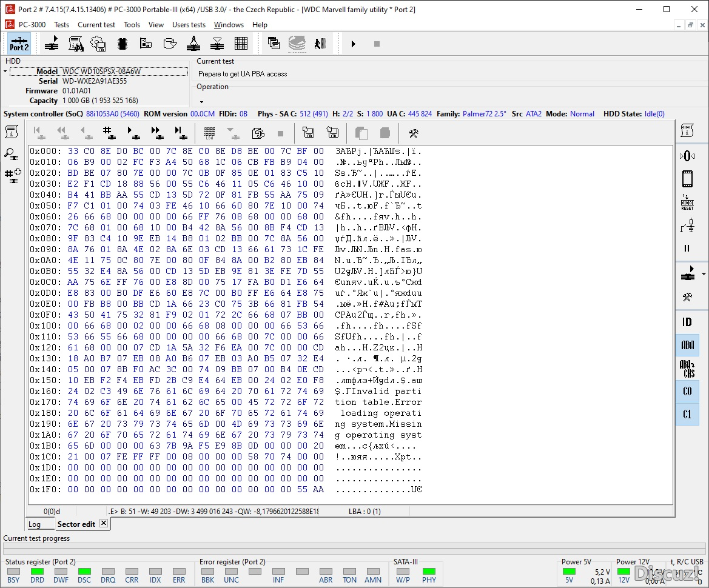Image resolution: width=709 pixels, height=588 pixels.
Task: Click the disk with arrow icon
Action: tap(170, 44)
